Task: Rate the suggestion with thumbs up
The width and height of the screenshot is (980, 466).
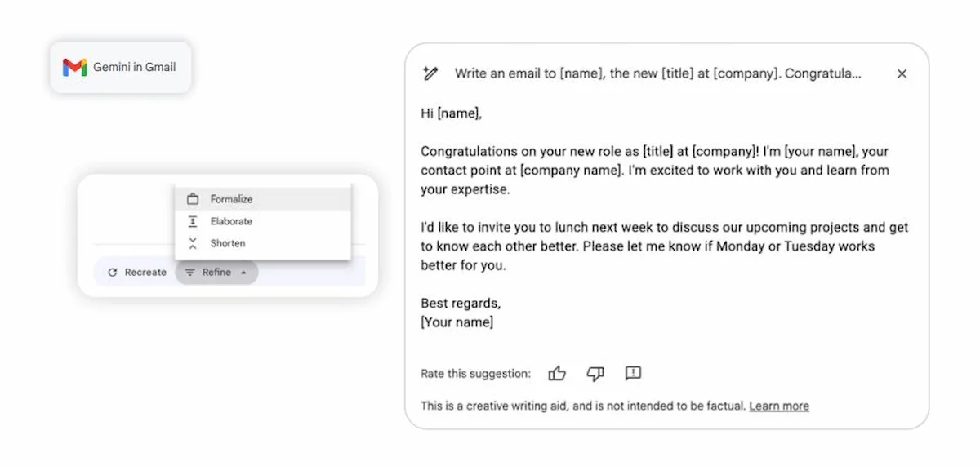Action: (x=557, y=374)
